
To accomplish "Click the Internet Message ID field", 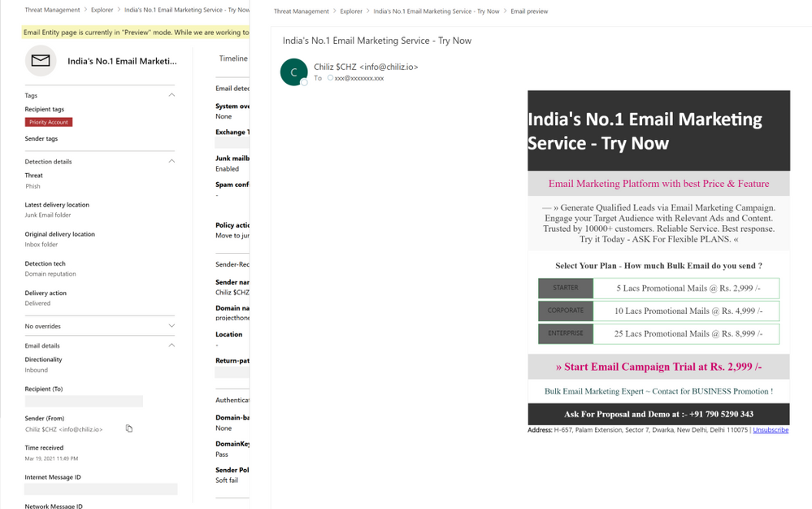I will pyautogui.click(x=101, y=489).
